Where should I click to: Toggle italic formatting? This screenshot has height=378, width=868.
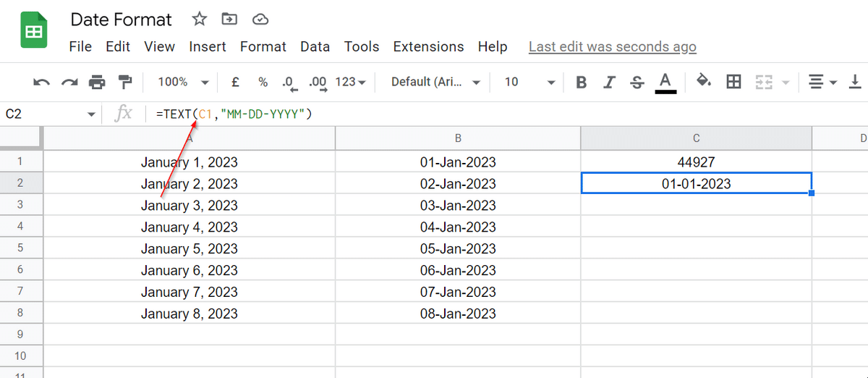[609, 82]
